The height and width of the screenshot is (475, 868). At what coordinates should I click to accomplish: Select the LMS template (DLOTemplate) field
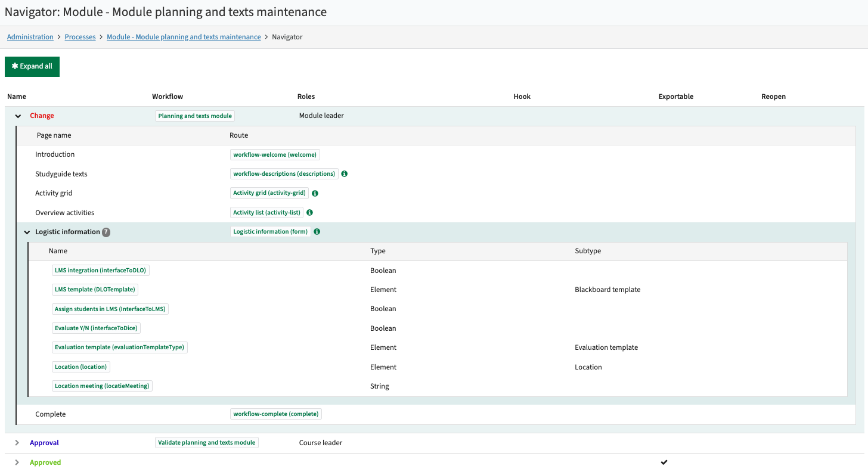pyautogui.click(x=95, y=290)
